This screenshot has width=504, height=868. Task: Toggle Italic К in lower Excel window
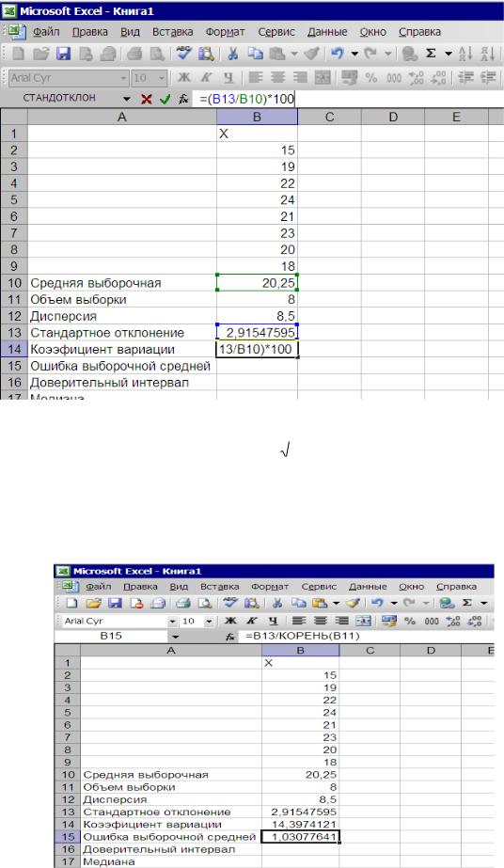[251, 621]
